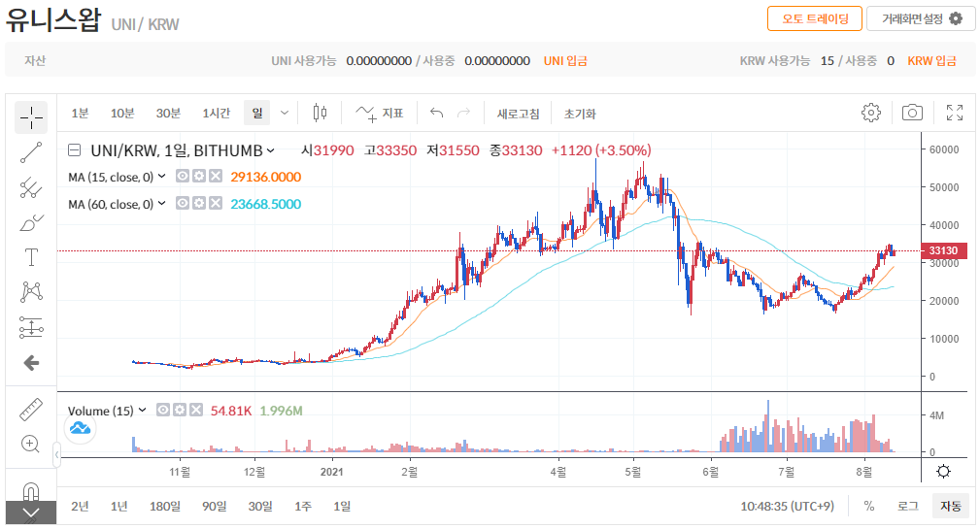Select the crosshair cursor tool

click(x=31, y=116)
